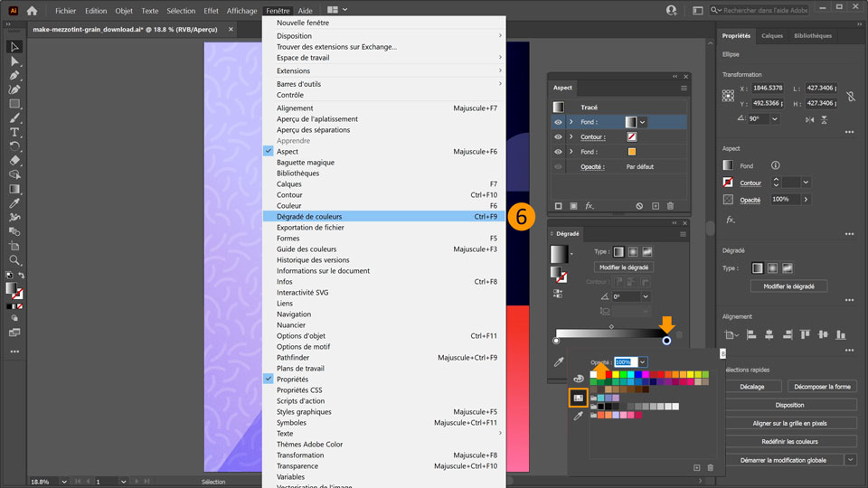Select the Selection tool arrow
The width and height of the screenshot is (868, 488).
click(x=14, y=47)
